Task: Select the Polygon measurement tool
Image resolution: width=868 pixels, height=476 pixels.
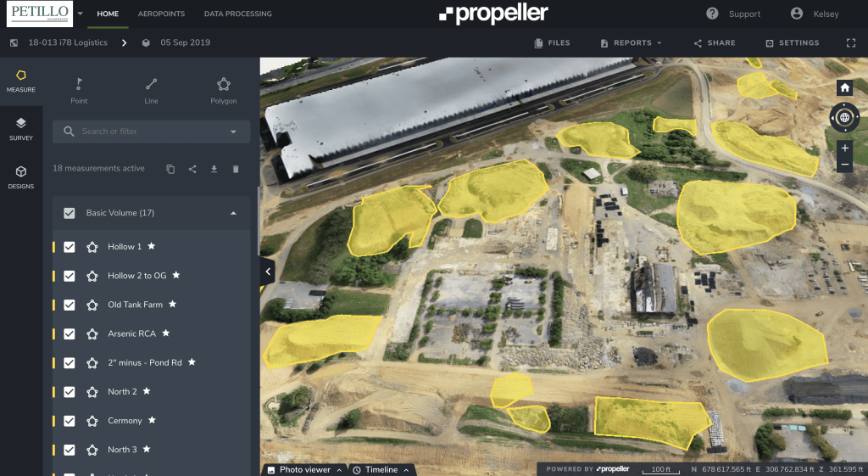Action: [223, 89]
